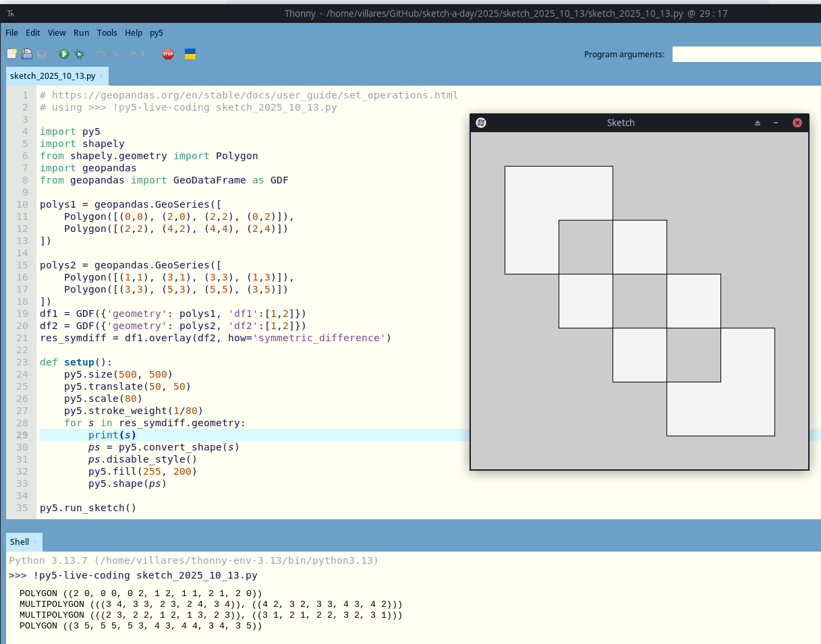
Task: Click the Save file toolbar icon
Action: point(42,54)
